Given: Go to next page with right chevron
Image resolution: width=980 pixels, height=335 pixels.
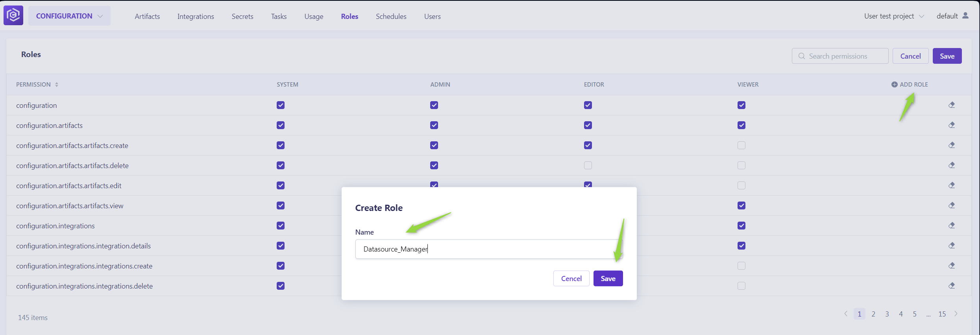Looking at the screenshot, I should coord(956,314).
